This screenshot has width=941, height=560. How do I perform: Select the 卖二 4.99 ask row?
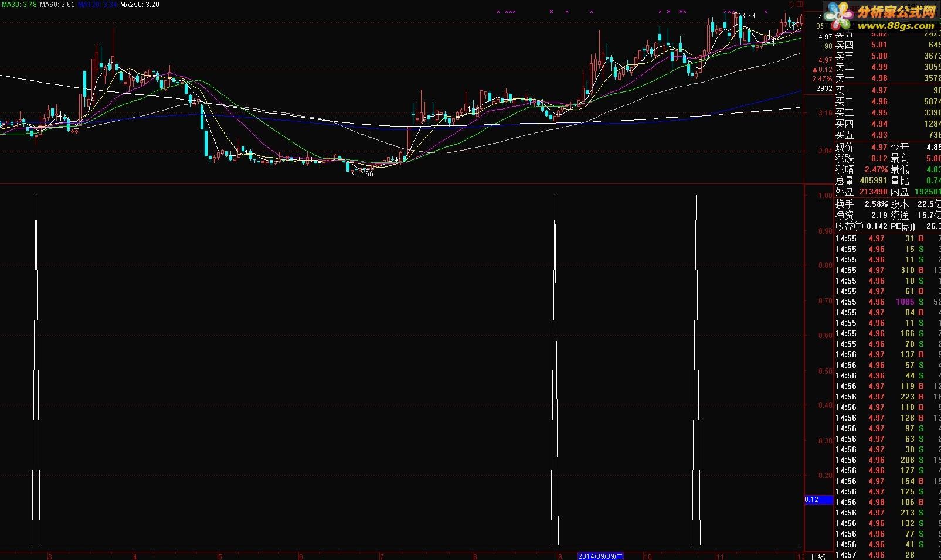point(888,67)
